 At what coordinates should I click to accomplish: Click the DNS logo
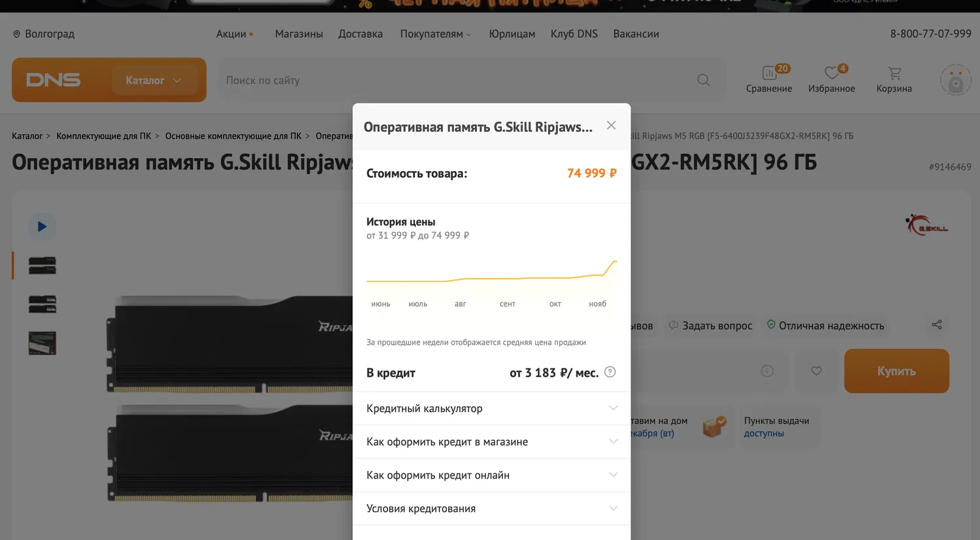coord(54,80)
